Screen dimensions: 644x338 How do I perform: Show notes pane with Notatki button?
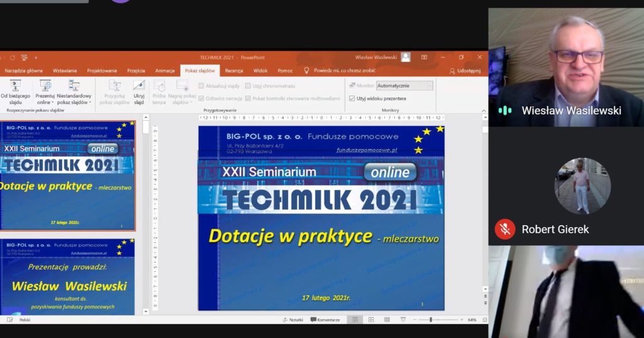[292, 320]
